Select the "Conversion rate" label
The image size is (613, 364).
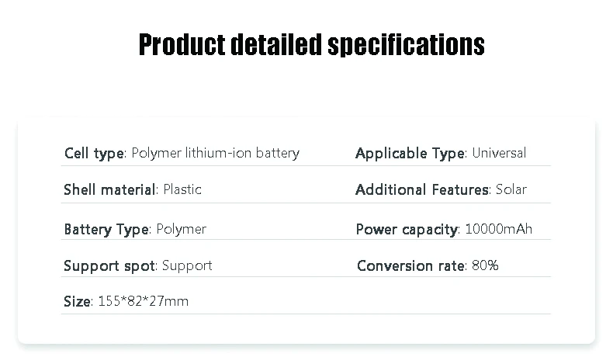[411, 265]
